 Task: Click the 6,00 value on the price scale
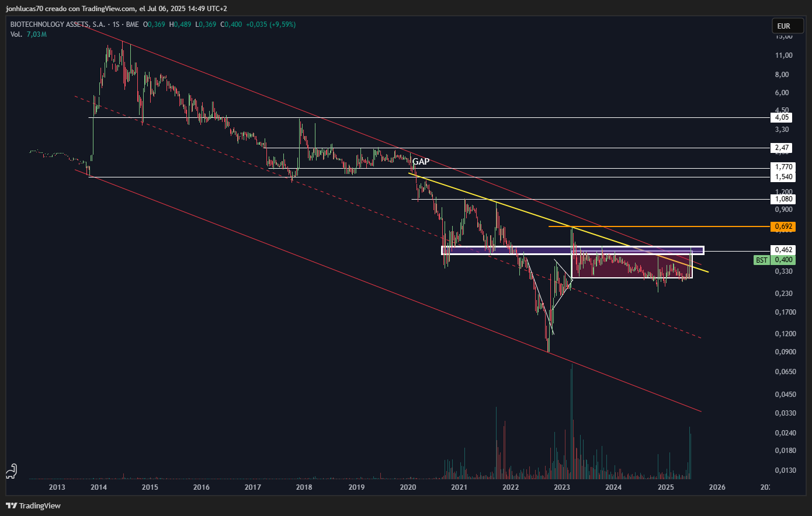click(782, 93)
